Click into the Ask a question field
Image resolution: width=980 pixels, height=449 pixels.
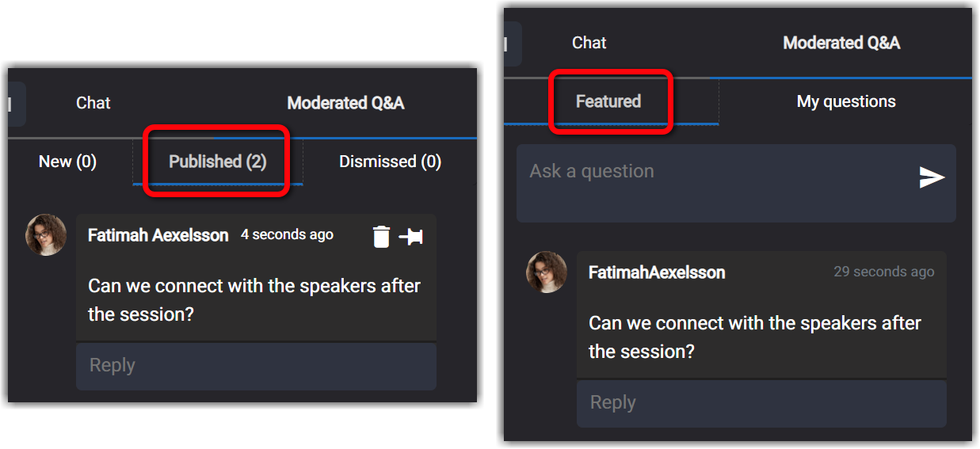(x=736, y=183)
